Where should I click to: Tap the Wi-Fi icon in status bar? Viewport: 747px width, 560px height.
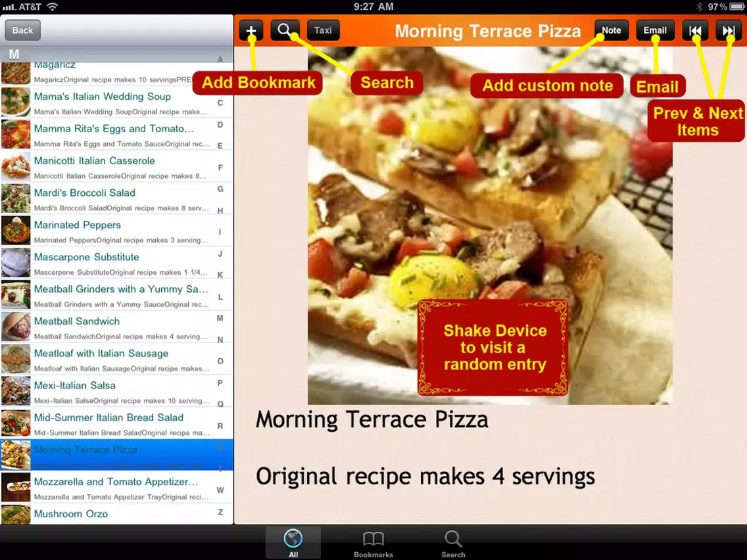click(x=52, y=7)
